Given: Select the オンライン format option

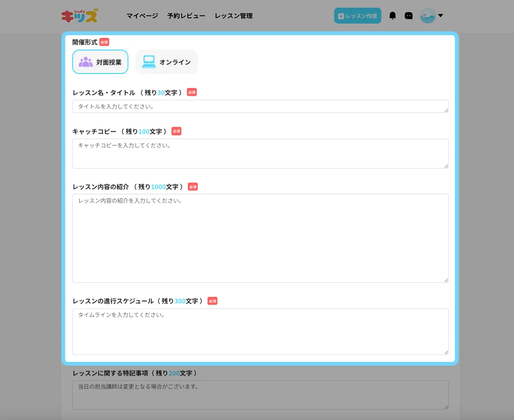Looking at the screenshot, I should (166, 62).
